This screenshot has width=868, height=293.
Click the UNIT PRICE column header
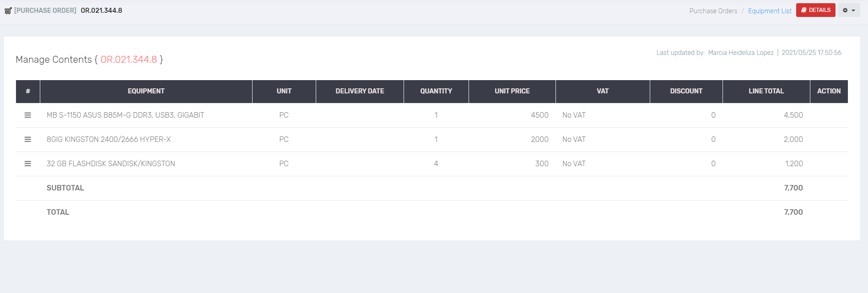pos(512,91)
